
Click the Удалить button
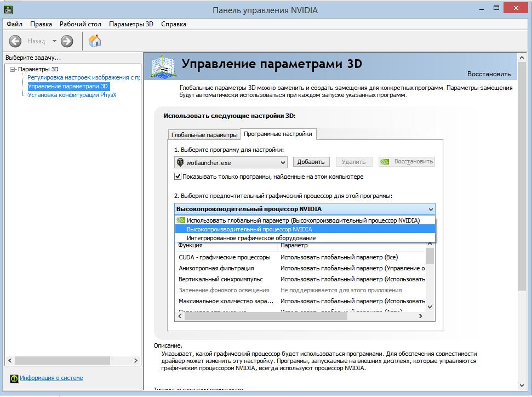[x=353, y=162]
